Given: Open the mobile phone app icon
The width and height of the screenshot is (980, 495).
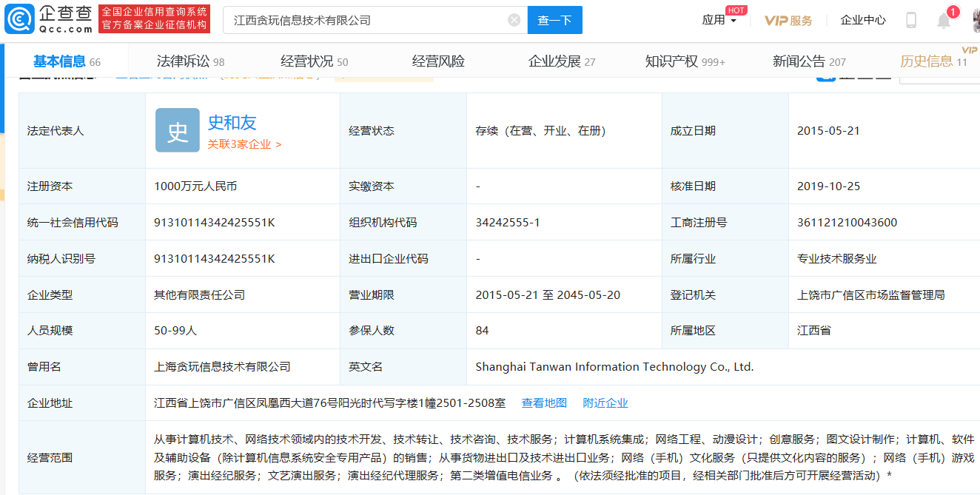Looking at the screenshot, I should 911,20.
